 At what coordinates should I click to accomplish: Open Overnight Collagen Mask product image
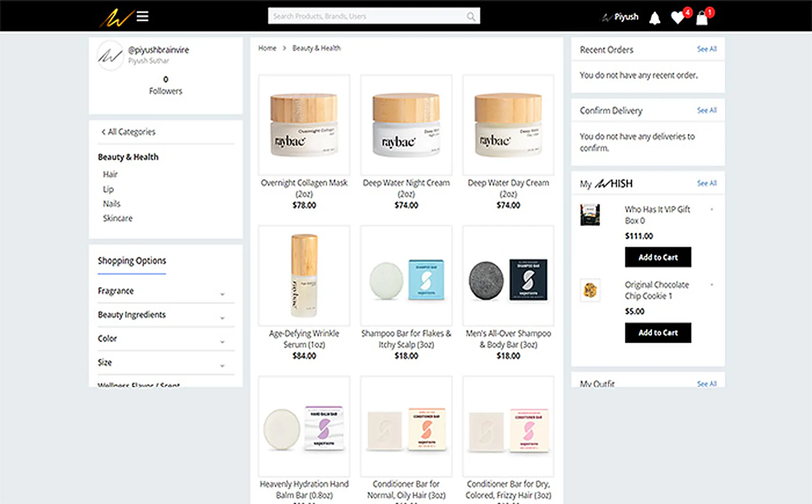304,125
